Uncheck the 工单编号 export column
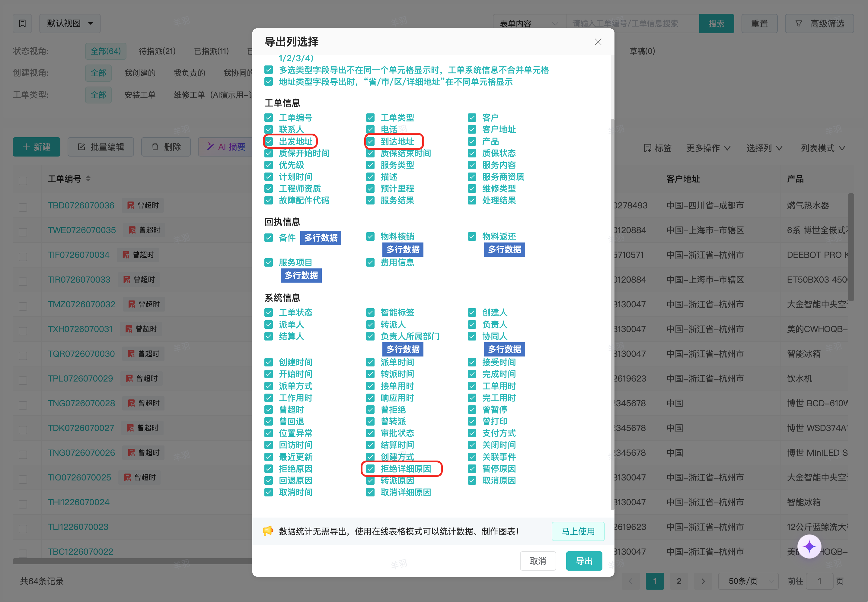 click(x=269, y=118)
